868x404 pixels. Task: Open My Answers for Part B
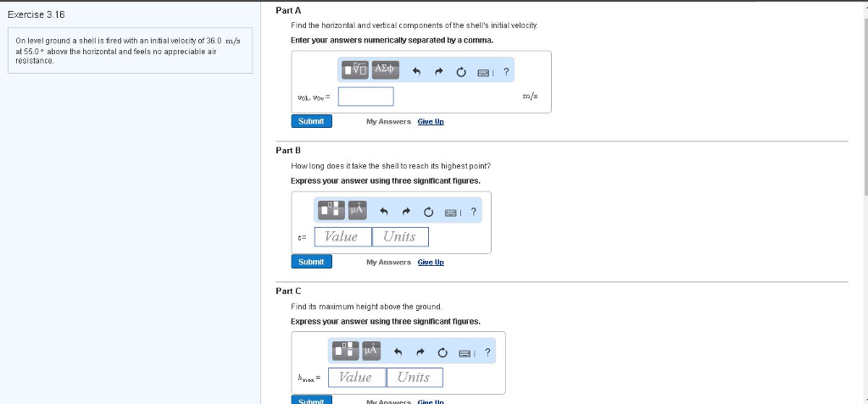click(x=388, y=263)
